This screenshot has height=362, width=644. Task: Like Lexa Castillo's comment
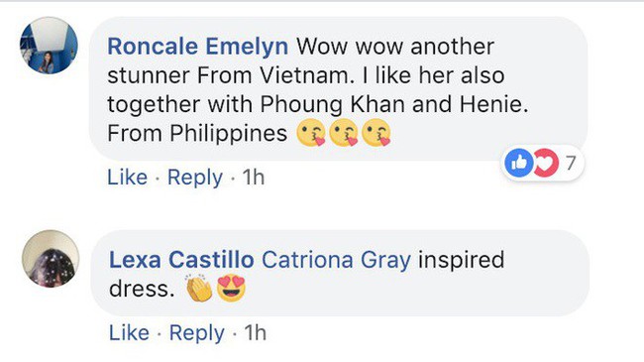129,333
